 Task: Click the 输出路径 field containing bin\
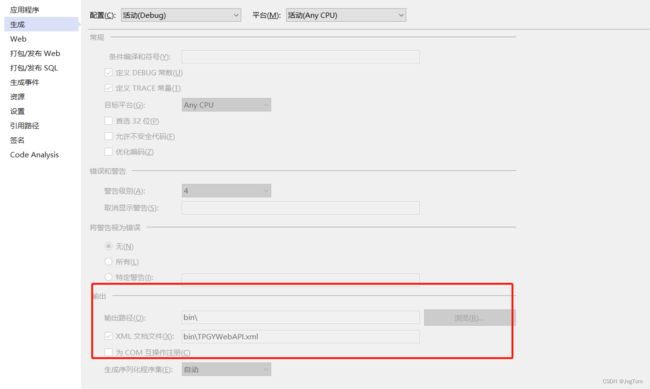tap(301, 317)
